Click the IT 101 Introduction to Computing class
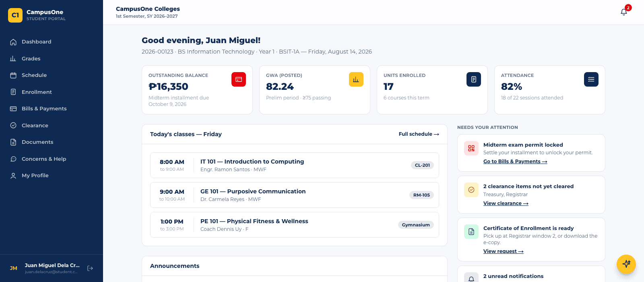 click(295, 165)
